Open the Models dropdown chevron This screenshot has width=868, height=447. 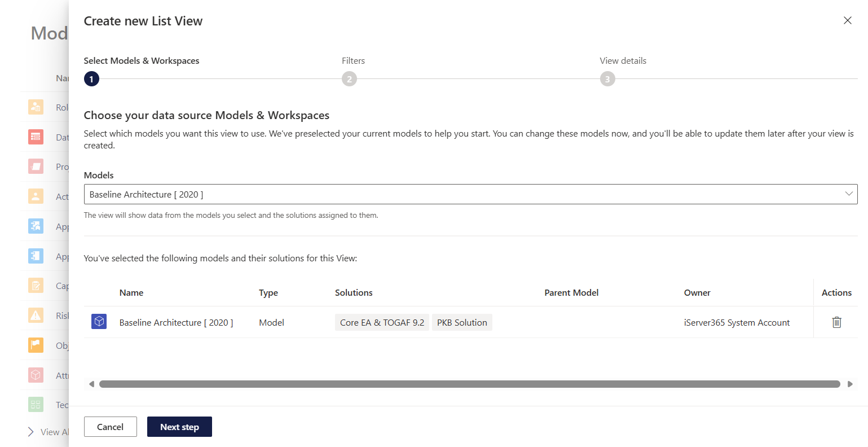(848, 194)
